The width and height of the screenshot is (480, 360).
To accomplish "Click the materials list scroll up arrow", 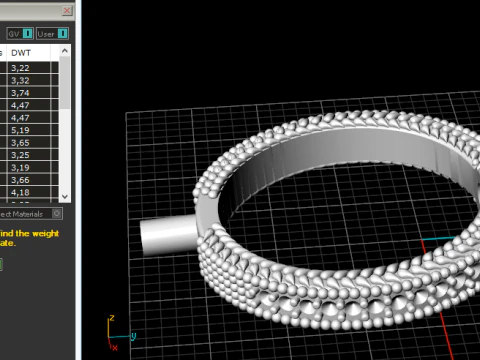I will pos(65,51).
